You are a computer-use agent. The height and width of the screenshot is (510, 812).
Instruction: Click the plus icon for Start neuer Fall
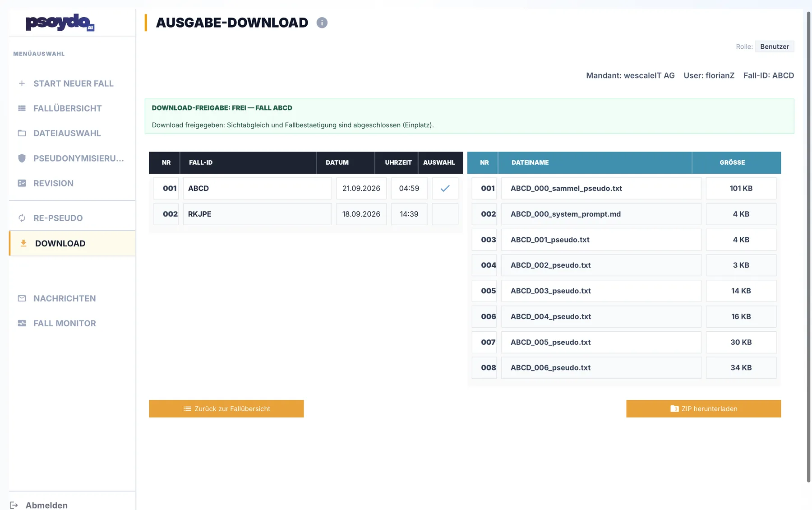pyautogui.click(x=22, y=83)
